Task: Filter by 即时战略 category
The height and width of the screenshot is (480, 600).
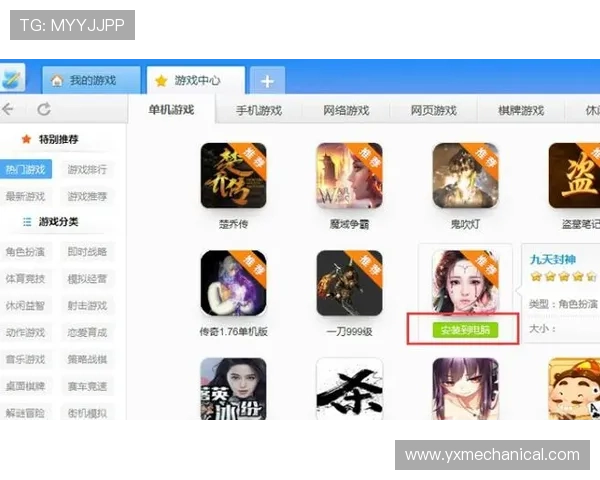Action: [87, 251]
